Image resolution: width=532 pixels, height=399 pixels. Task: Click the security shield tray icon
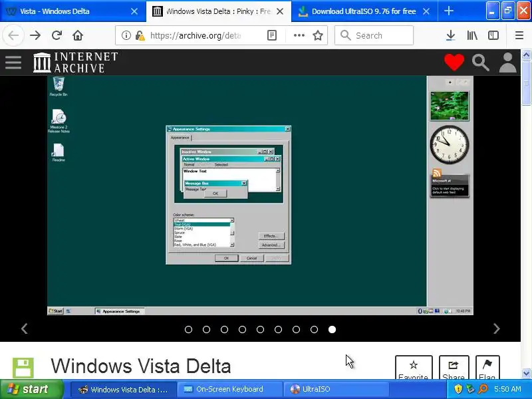pyautogui.click(x=458, y=389)
